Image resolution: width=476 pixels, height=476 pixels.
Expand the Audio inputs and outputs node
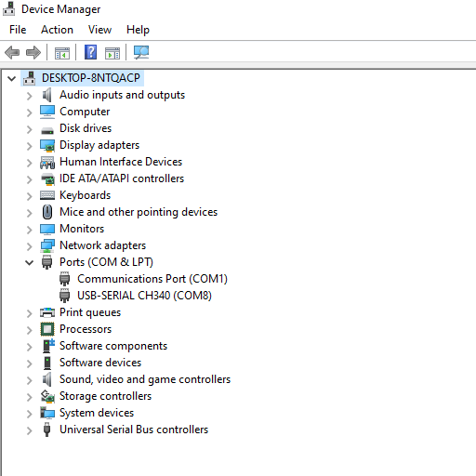[29, 96]
